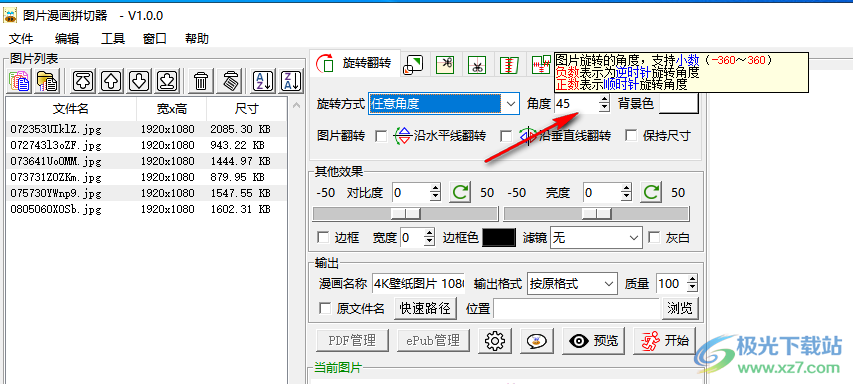Click the 亮度 slider thumb
853x384 pixels.
pyautogui.click(x=596, y=214)
